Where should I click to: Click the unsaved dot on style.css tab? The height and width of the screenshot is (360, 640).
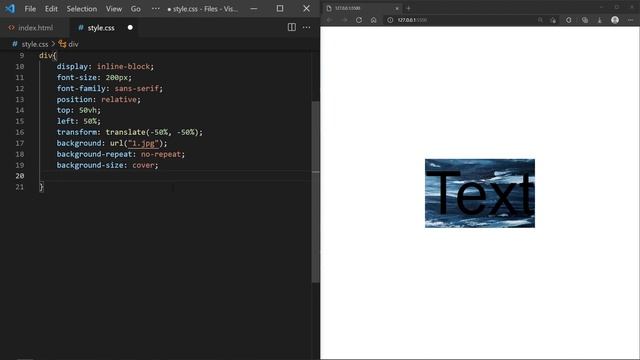tap(130, 28)
